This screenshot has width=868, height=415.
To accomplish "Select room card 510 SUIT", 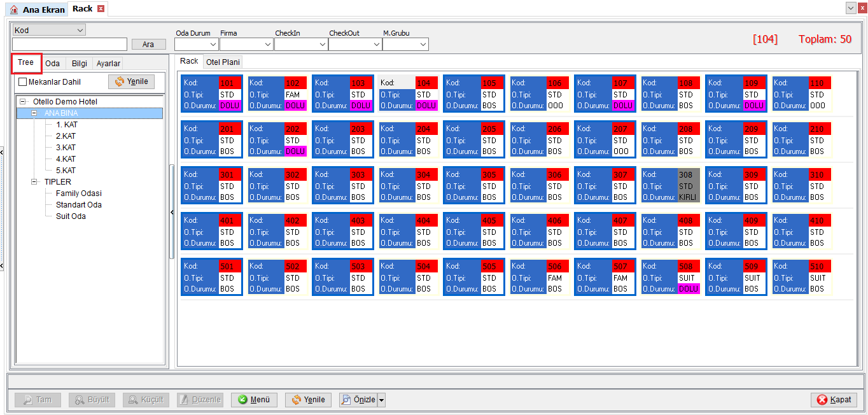I will pos(802,277).
